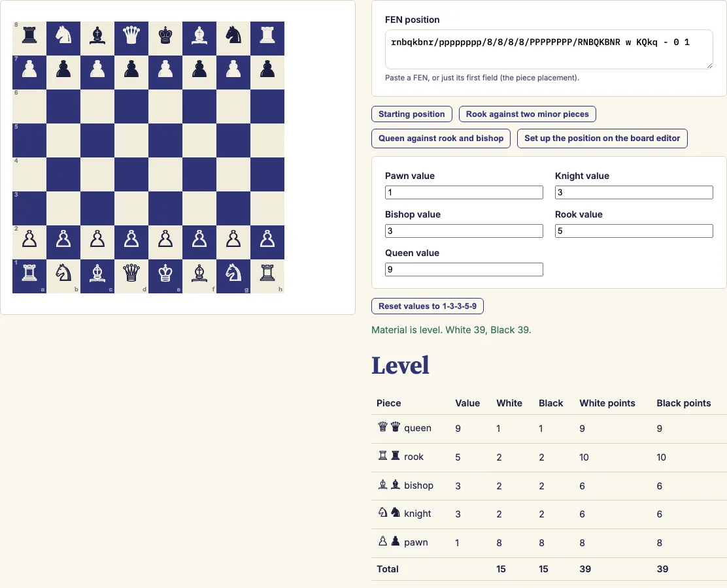This screenshot has width=727, height=588.
Task: Click Total row's Black points value 39
Action: 662,569
